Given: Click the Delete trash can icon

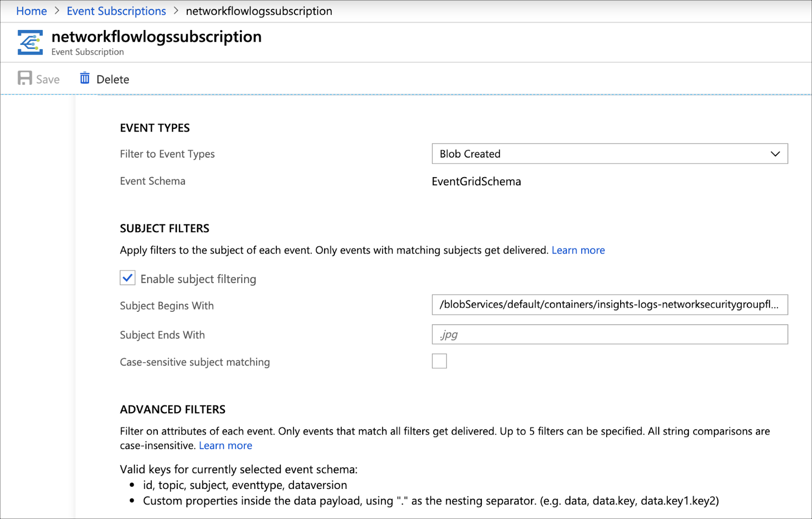Looking at the screenshot, I should click(84, 78).
